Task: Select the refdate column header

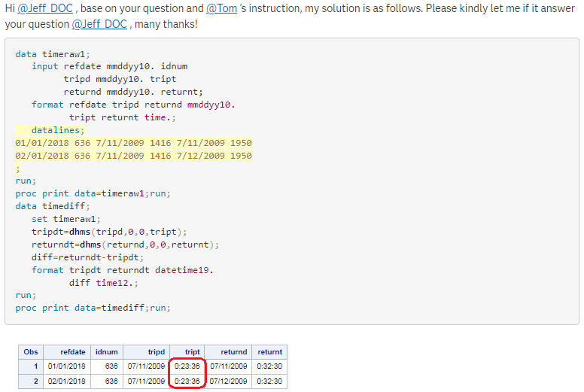Action: click(73, 351)
